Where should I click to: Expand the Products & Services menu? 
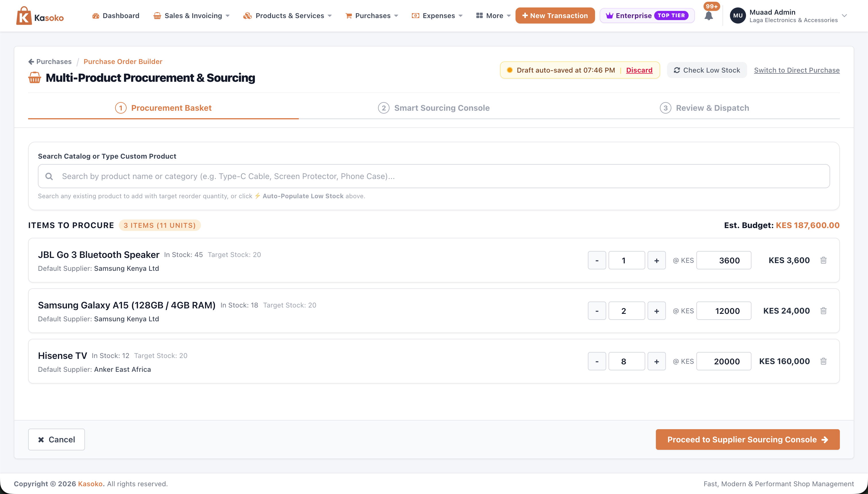pos(288,15)
